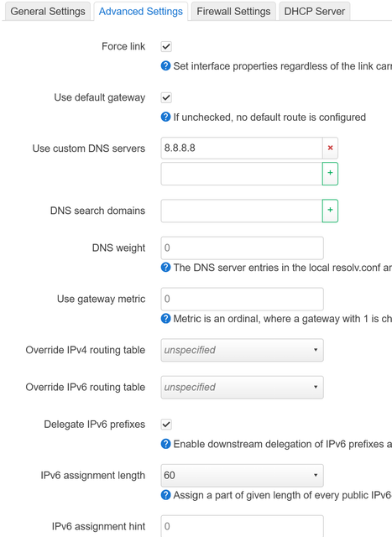
Task: Open the Firewall Settings tab
Action: [233, 11]
